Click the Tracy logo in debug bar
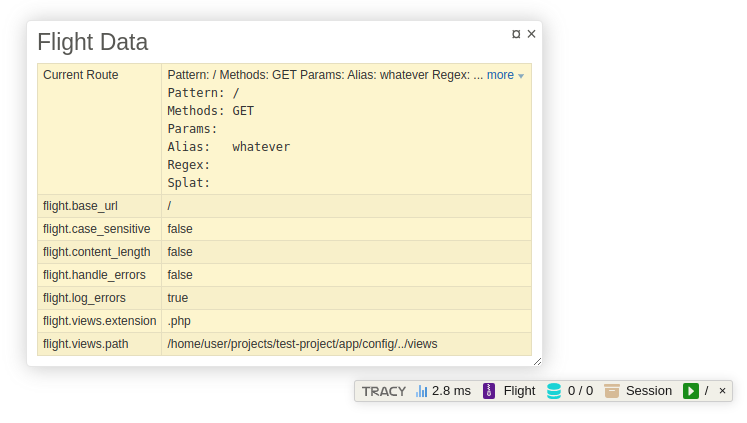Image resolution: width=747 pixels, height=423 pixels. pos(384,391)
